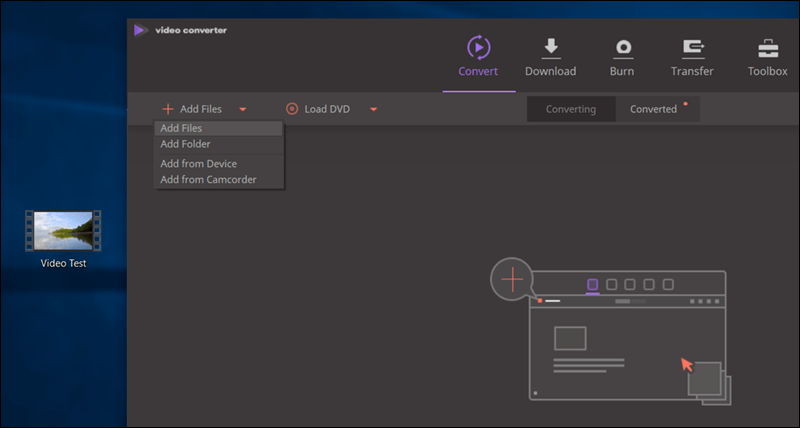Open the Burn disc icon

point(623,49)
